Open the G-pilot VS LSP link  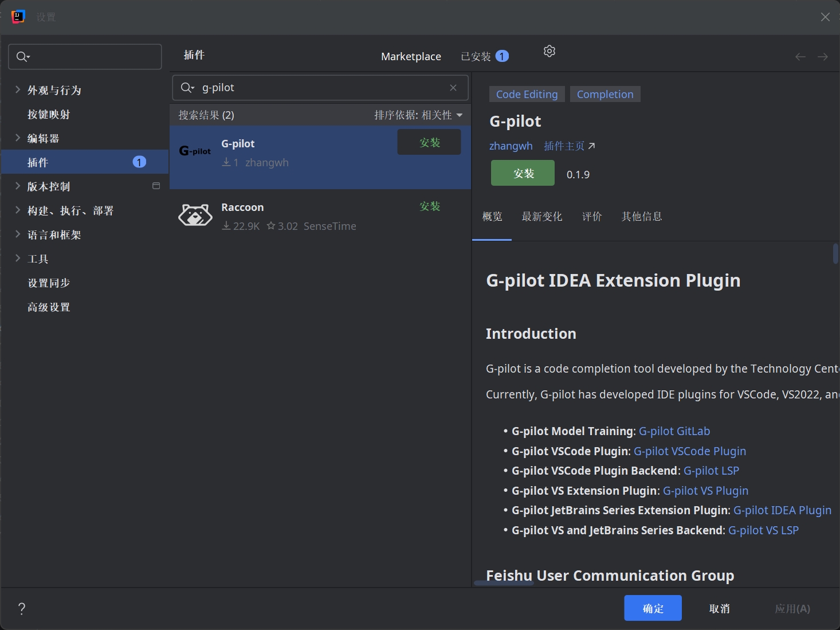tap(763, 530)
